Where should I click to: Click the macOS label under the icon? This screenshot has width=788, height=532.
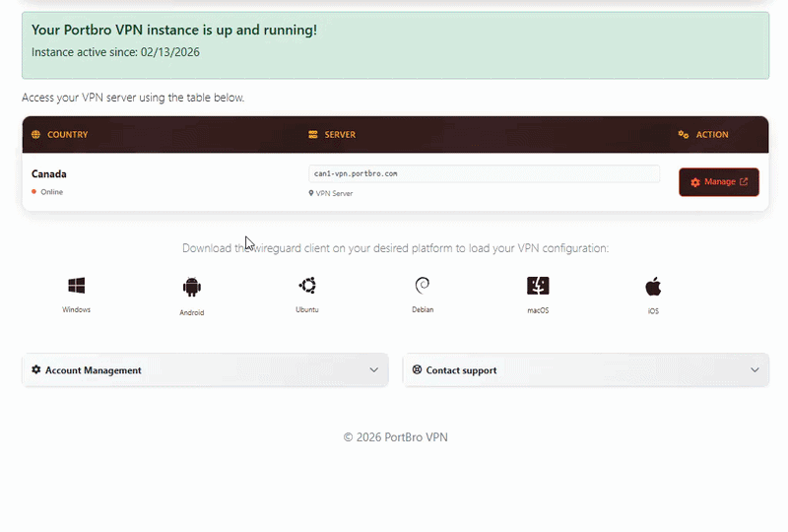point(538,310)
